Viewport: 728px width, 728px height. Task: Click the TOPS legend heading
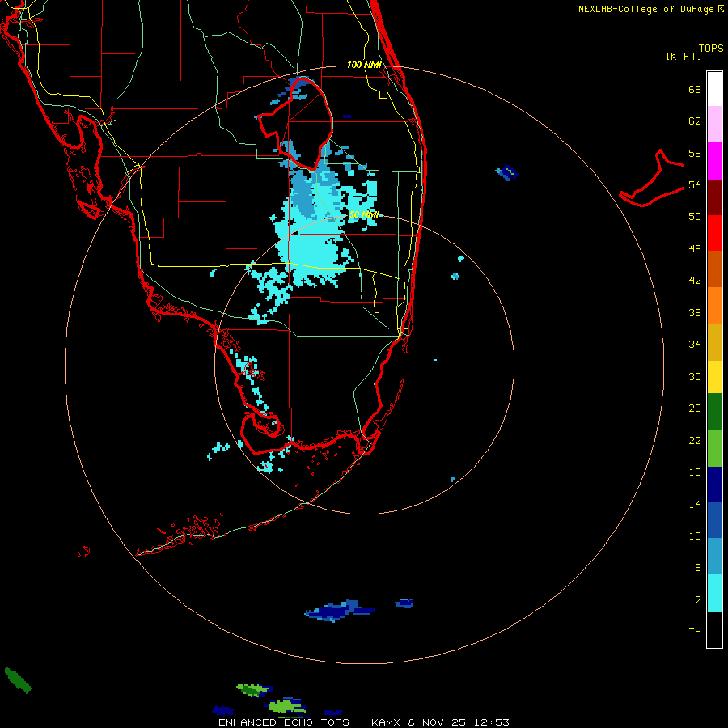coord(711,48)
